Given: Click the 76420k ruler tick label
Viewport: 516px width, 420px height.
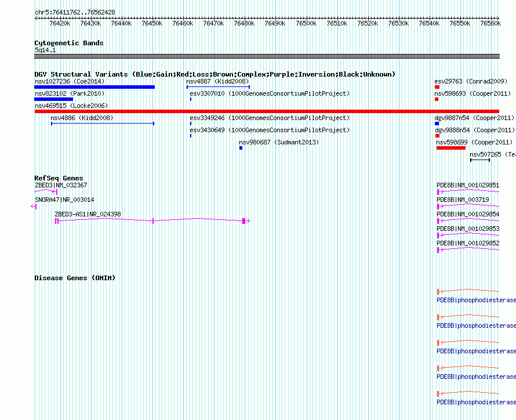Looking at the screenshot, I should [x=60, y=23].
